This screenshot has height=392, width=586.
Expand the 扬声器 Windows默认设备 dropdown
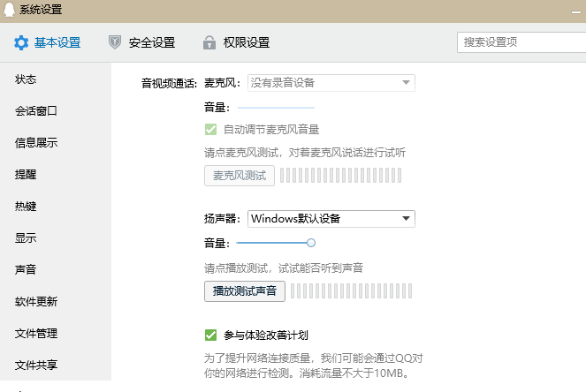click(331, 218)
